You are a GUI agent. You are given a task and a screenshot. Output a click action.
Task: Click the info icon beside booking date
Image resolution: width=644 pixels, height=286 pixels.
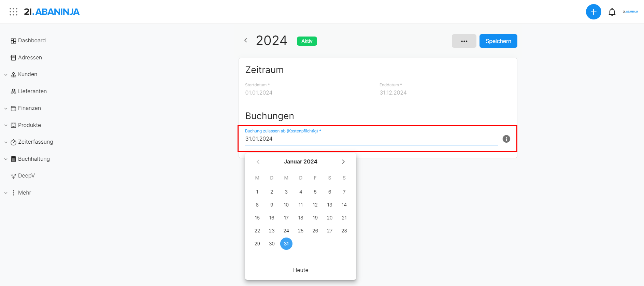tap(506, 139)
